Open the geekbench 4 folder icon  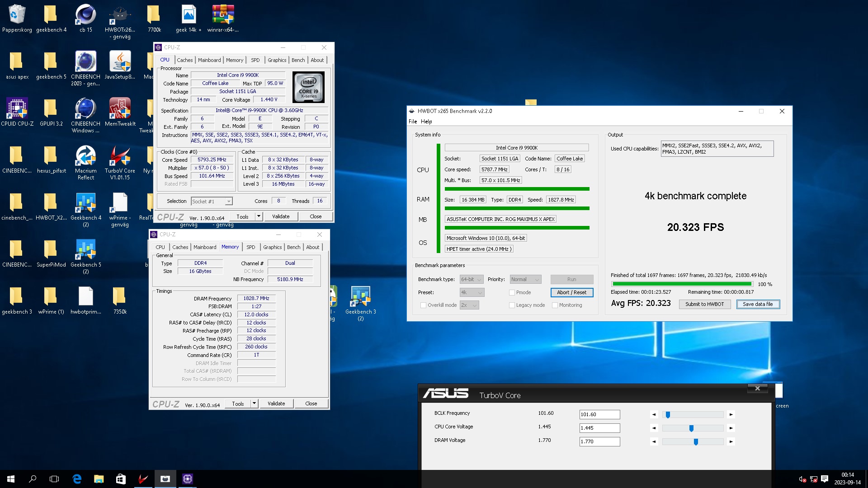(51, 18)
